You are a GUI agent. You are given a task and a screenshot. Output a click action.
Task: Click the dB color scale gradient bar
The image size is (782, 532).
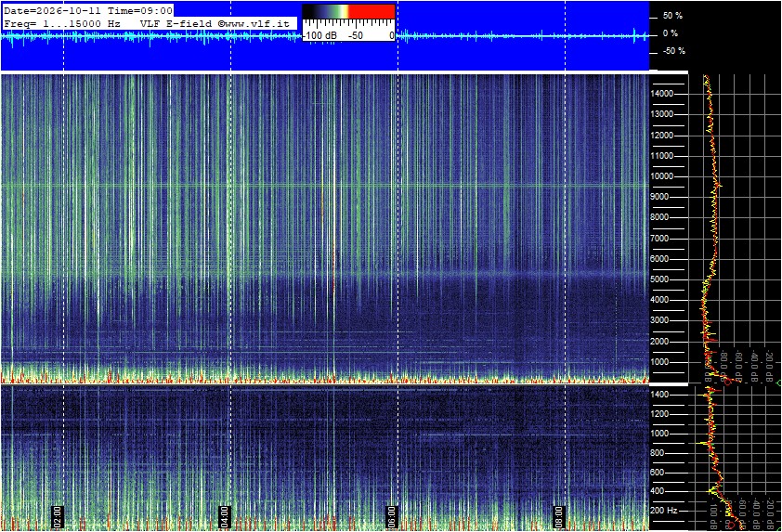(348, 11)
